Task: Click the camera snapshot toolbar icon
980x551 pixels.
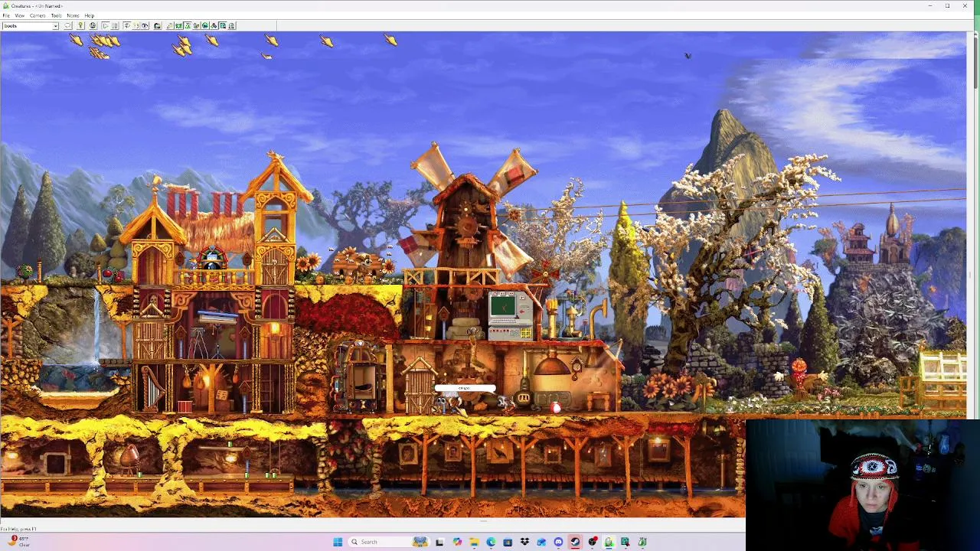Action: click(157, 26)
